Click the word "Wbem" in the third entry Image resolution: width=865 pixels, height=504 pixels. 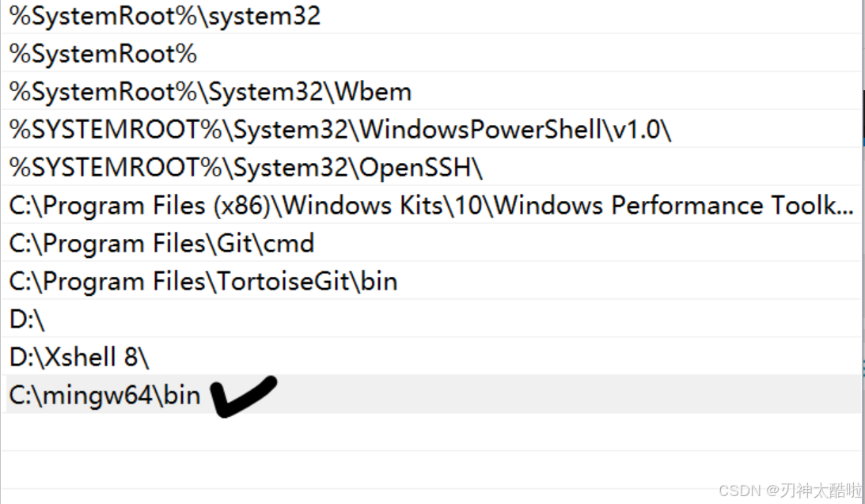click(374, 92)
